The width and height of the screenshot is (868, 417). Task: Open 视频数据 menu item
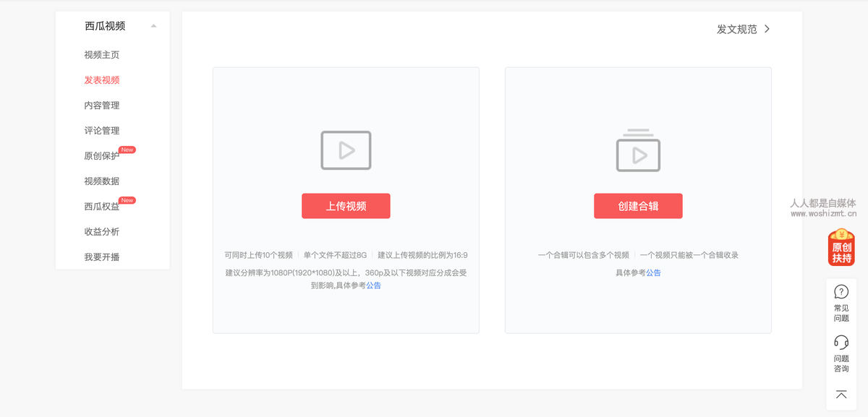[x=102, y=181]
